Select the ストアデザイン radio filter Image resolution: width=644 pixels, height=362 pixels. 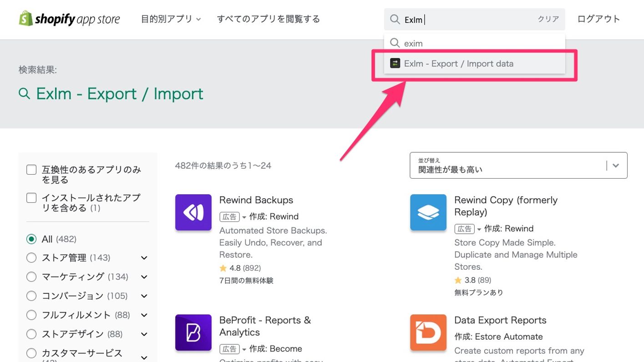[x=31, y=334]
